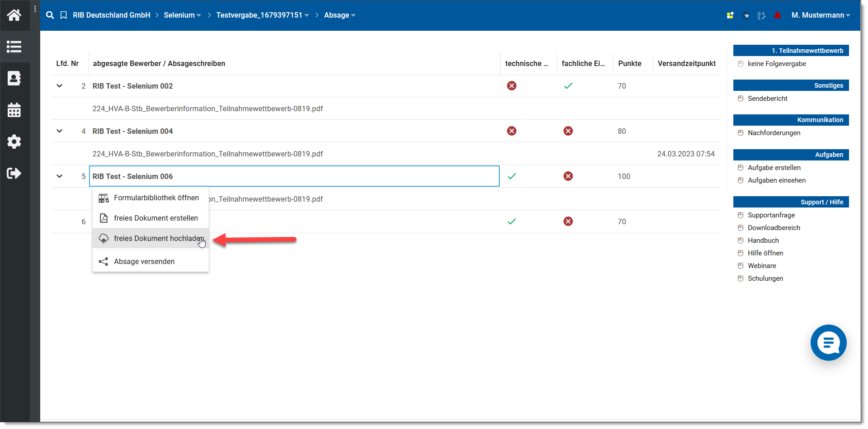Viewport: 868px width, 429px height.
Task: Click red X fachliche status for Selenium 004
Action: tap(568, 131)
